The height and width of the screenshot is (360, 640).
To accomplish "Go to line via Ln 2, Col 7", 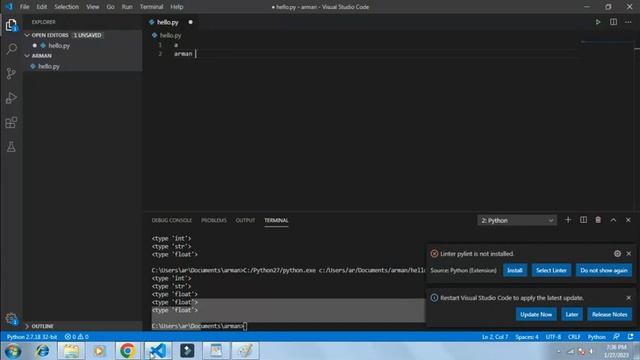I will pos(495,337).
